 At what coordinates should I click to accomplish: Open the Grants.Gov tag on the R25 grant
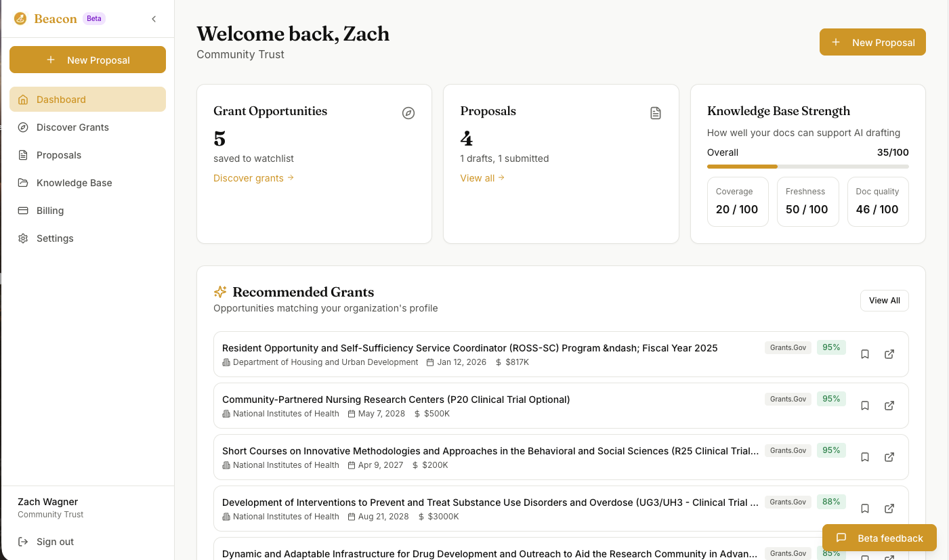tap(787, 450)
